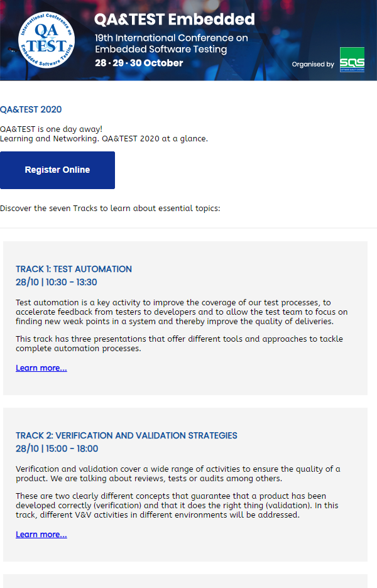Click the 28/10 10:30 - 13:30 schedule text
The image size is (377, 588).
57,282
